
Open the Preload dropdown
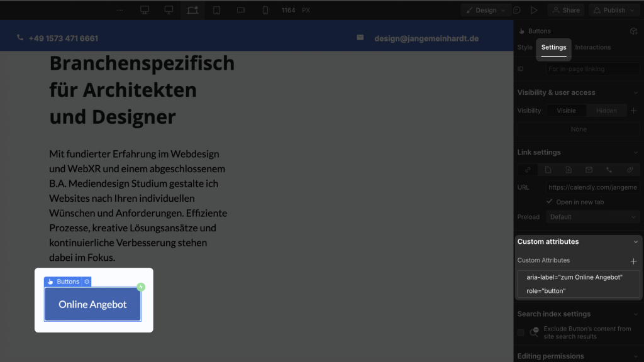click(591, 216)
